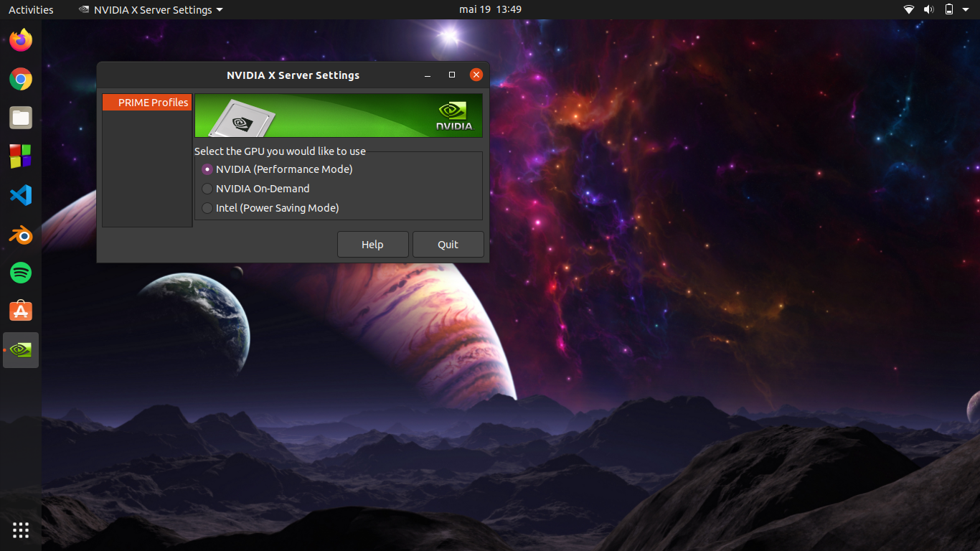Click the NVIDIA logo banner
This screenshot has height=551, width=980.
(x=339, y=116)
